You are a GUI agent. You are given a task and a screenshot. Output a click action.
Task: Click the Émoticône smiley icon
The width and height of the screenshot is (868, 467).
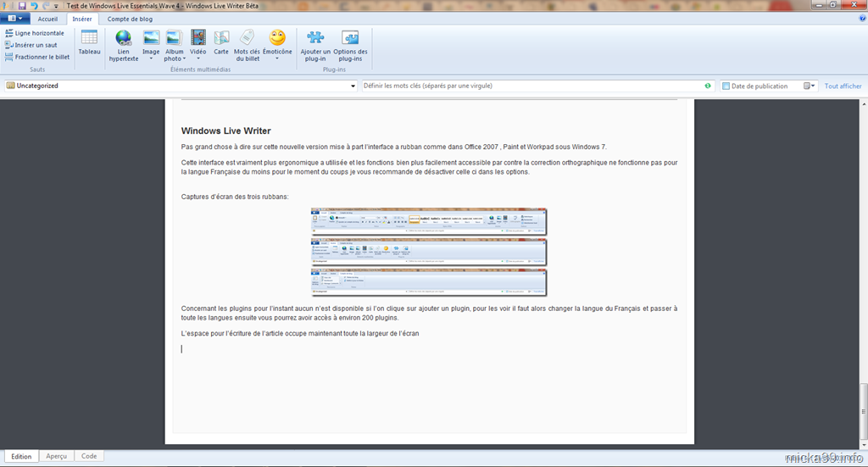(x=277, y=37)
